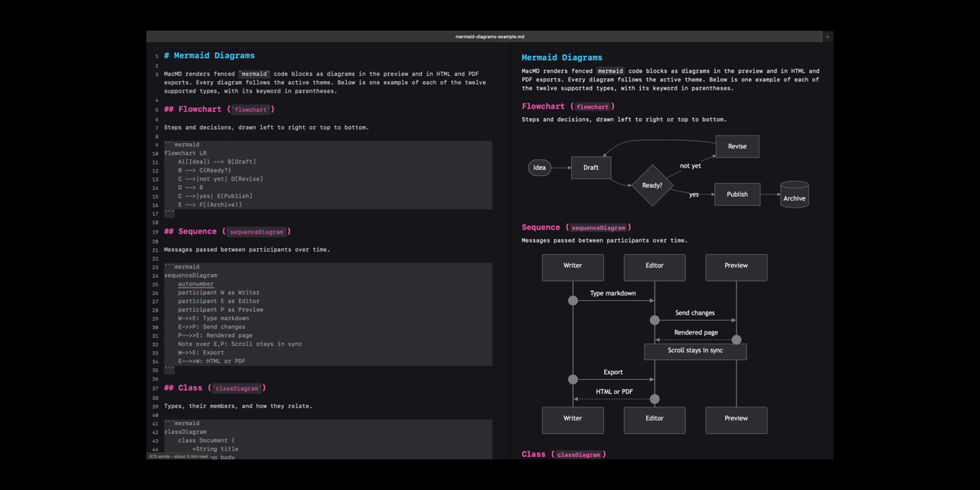Select the top Editor participant box
The height and width of the screenshot is (490, 980).
[x=655, y=267]
